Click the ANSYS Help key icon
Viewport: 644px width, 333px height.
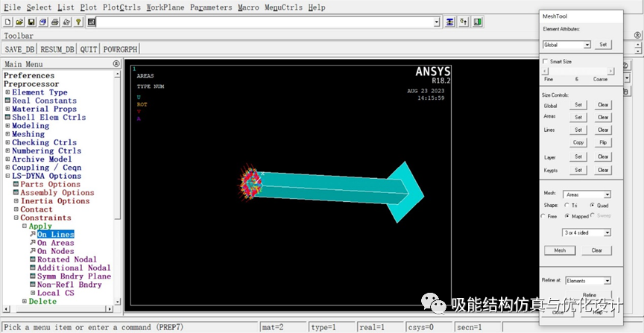(x=78, y=22)
